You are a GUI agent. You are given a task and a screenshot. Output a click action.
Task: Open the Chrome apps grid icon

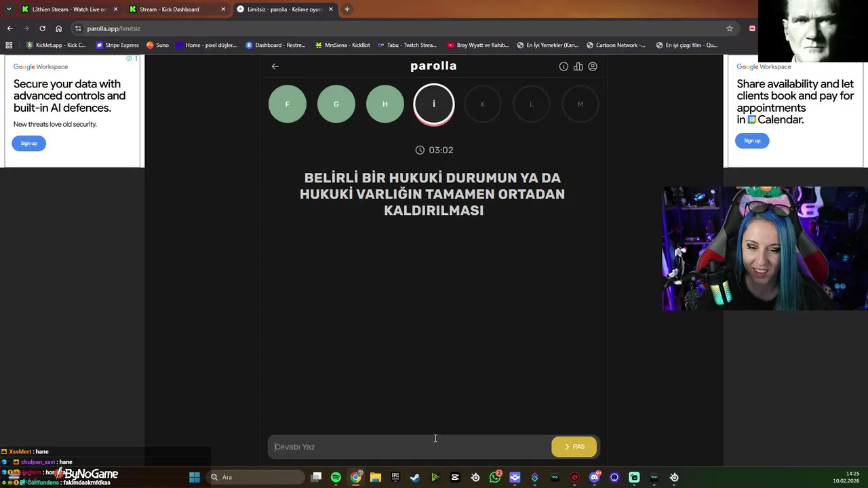coord(9,45)
